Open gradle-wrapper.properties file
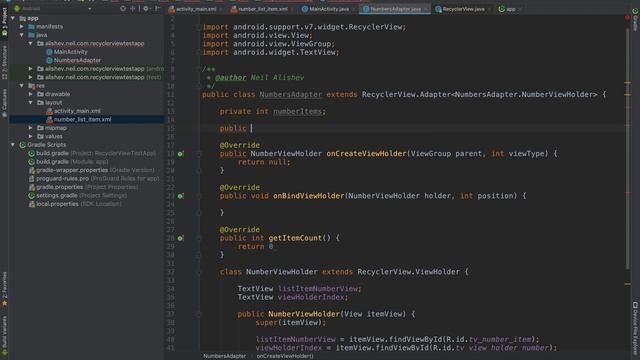 [95, 170]
